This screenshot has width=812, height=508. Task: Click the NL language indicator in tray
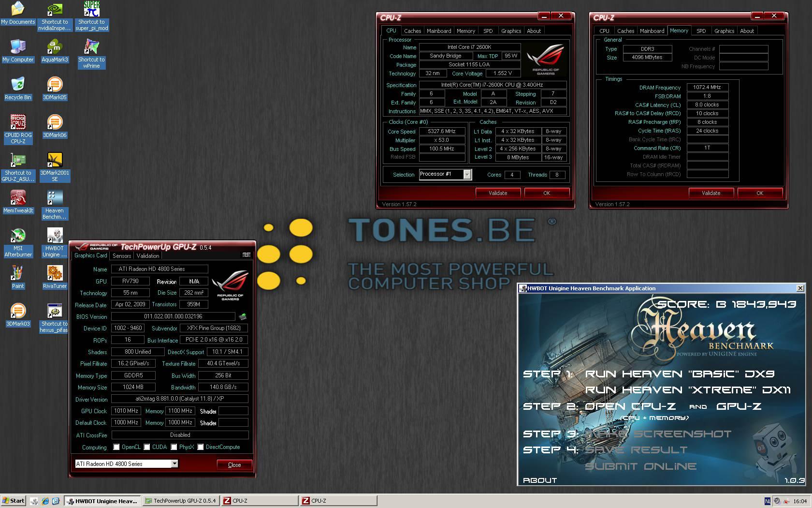point(767,501)
